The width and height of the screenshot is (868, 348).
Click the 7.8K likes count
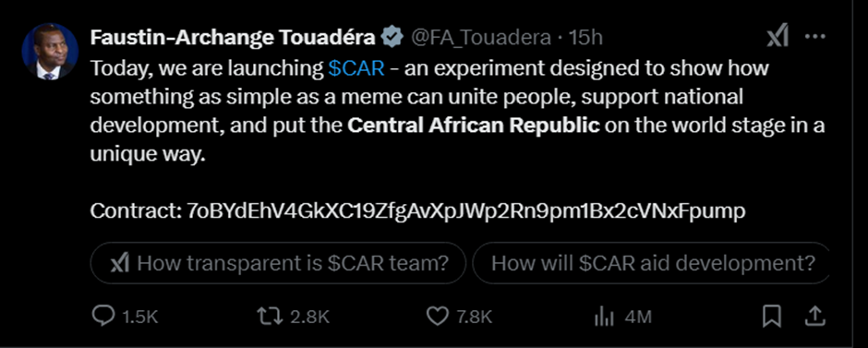(474, 317)
